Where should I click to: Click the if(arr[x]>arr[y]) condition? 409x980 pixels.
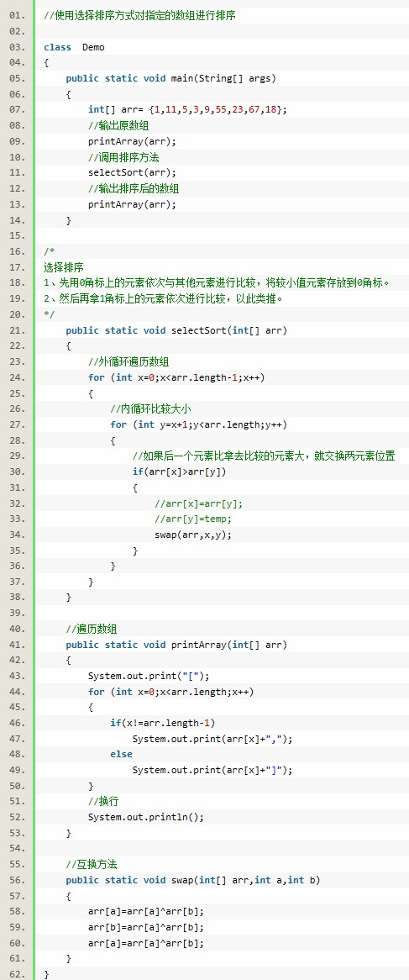pyautogui.click(x=179, y=472)
